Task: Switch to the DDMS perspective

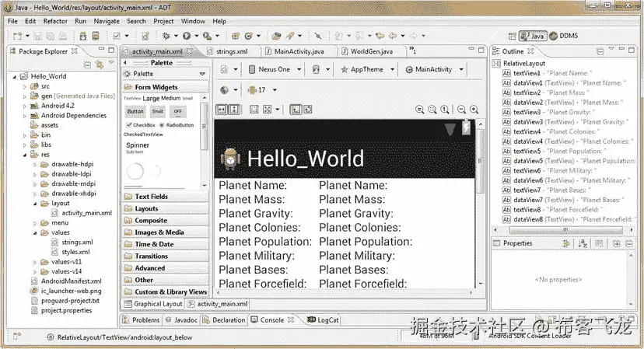Action: click(563, 36)
